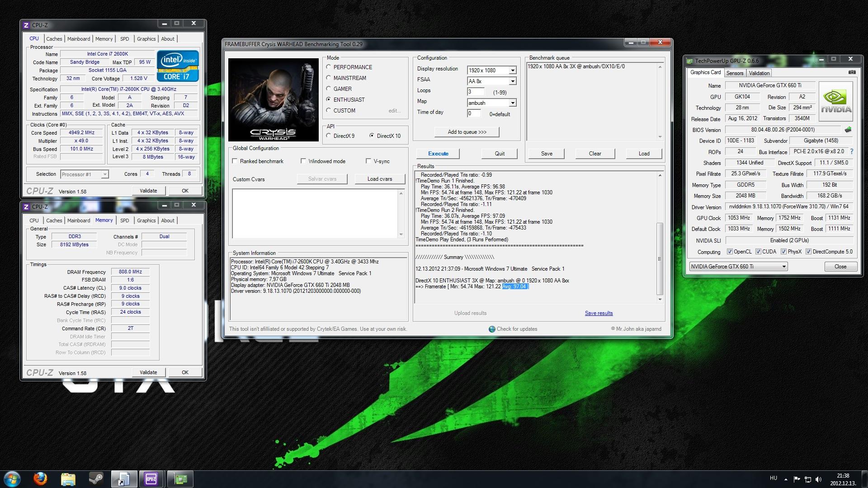Click the Execute button

point(438,154)
